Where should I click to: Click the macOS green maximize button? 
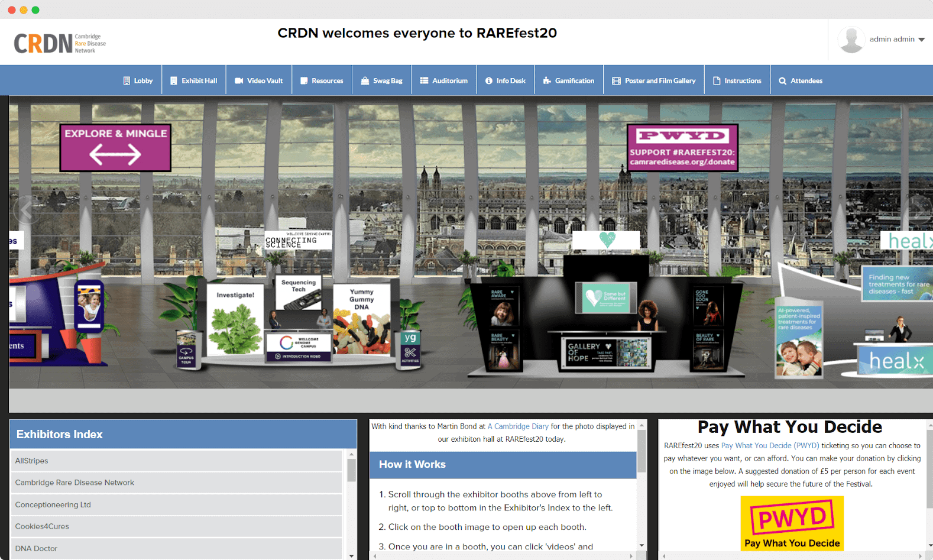pos(35,10)
